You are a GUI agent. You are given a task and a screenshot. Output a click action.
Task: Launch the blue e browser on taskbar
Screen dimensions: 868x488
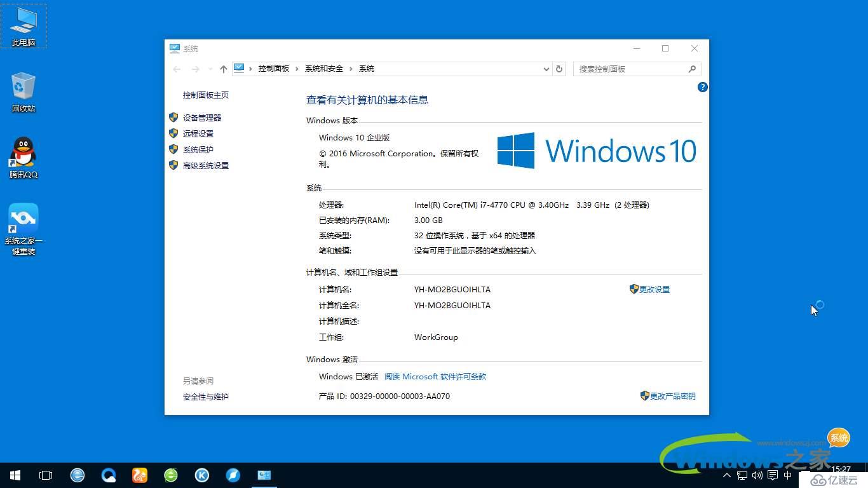click(x=78, y=475)
